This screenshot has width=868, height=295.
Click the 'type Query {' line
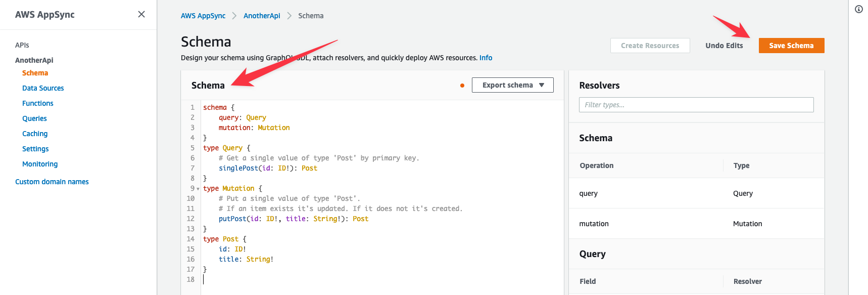point(227,148)
